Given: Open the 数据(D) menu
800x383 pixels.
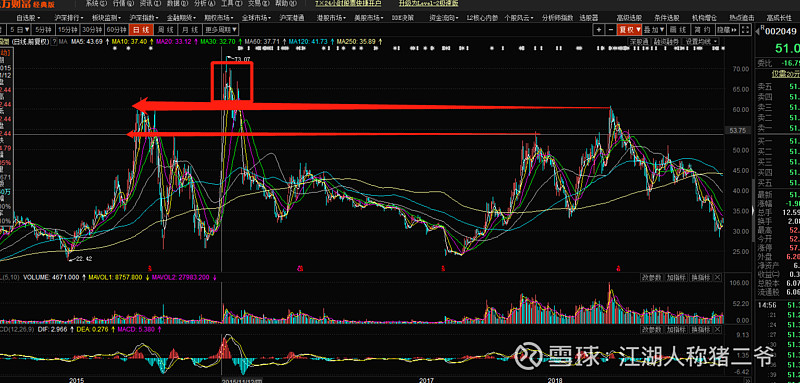Looking at the screenshot, I should (x=177, y=3).
